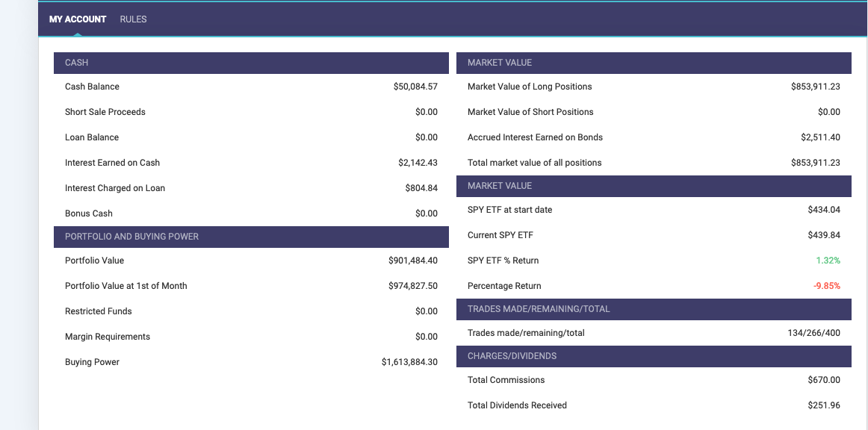
Task: Click the Portfolio Value at 1st of Month label
Action: point(125,286)
